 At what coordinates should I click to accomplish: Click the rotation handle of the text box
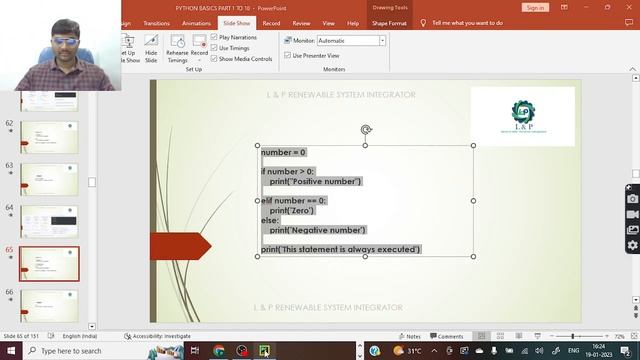[366, 130]
